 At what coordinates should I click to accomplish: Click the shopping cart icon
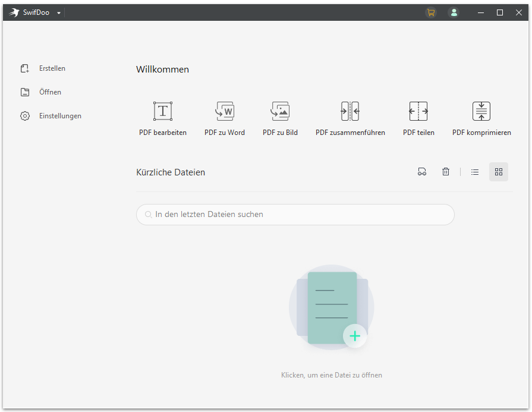point(431,12)
